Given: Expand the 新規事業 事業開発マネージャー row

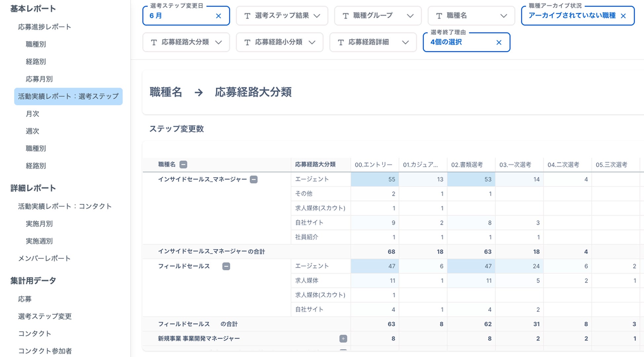Looking at the screenshot, I should coord(343,338).
